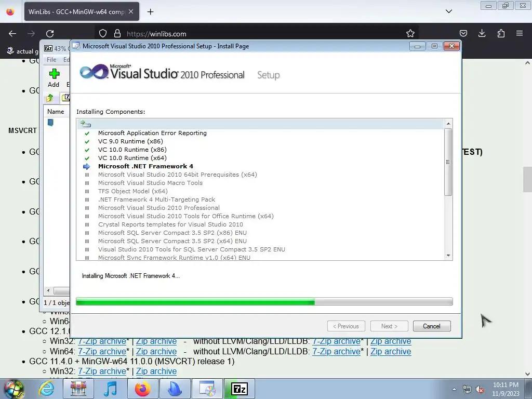This screenshot has width=532, height=399.
Task: Open the music note taskbar app
Action: click(x=110, y=389)
